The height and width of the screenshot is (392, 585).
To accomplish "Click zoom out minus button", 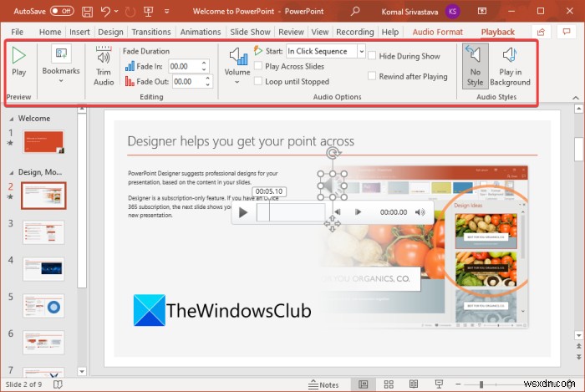I will point(458,384).
